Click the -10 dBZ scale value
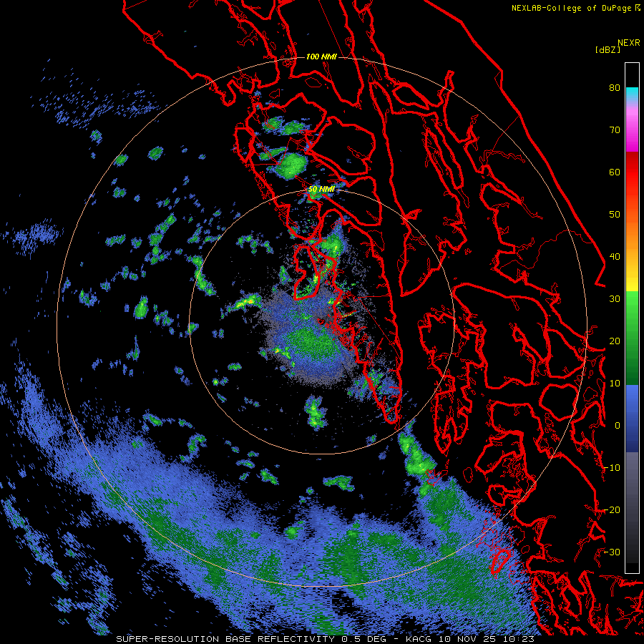The image size is (644, 644). pyautogui.click(x=612, y=468)
